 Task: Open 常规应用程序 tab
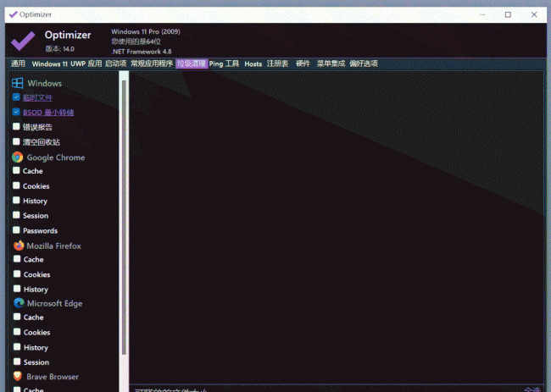coord(152,63)
